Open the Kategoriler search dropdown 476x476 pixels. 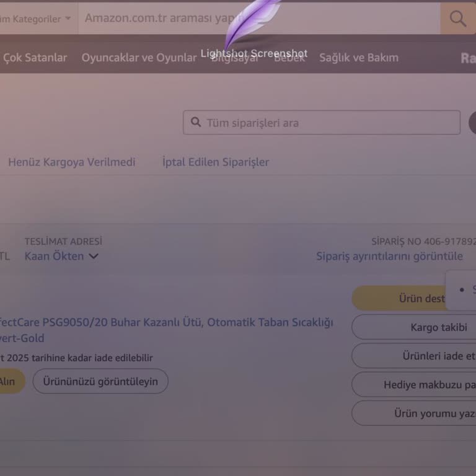(x=39, y=19)
